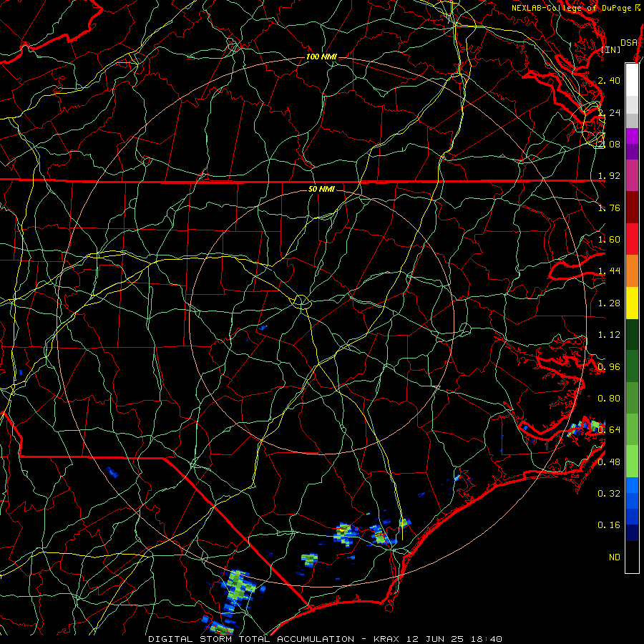Click the 0.32 legend value

pyautogui.click(x=609, y=494)
